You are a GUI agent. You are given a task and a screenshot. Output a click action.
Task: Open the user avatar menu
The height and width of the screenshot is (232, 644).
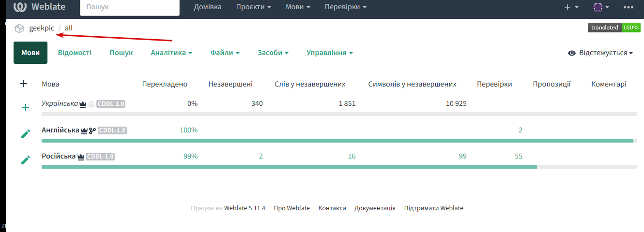click(x=601, y=7)
